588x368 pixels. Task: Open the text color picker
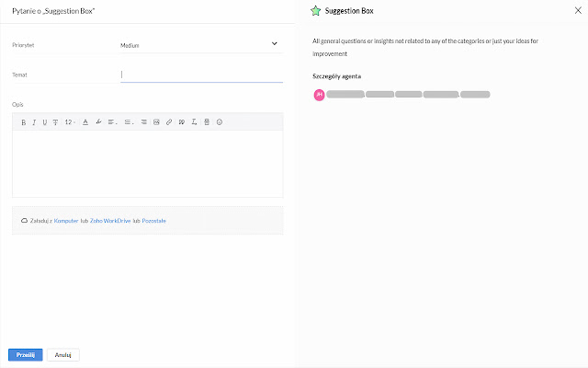pos(85,122)
